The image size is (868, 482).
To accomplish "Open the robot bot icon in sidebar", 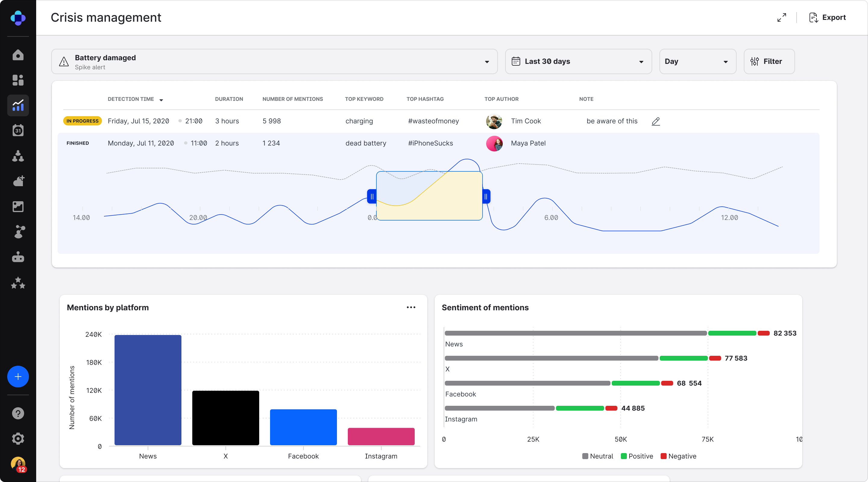I will [x=18, y=257].
